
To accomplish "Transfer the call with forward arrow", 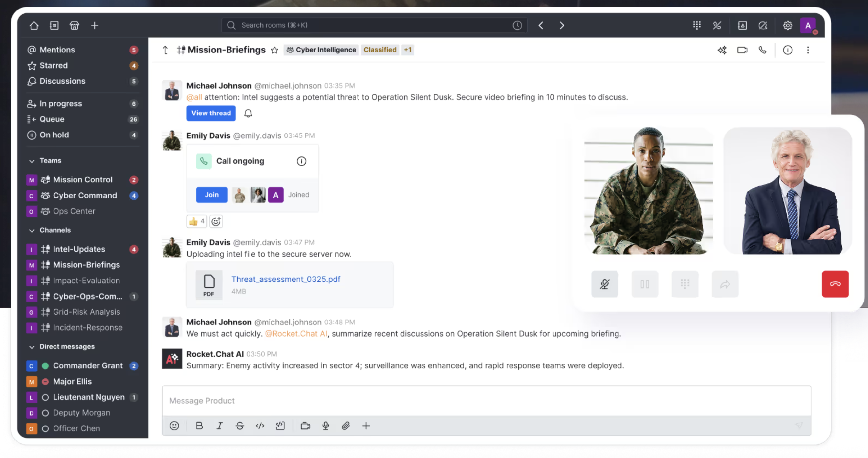I will (x=725, y=284).
